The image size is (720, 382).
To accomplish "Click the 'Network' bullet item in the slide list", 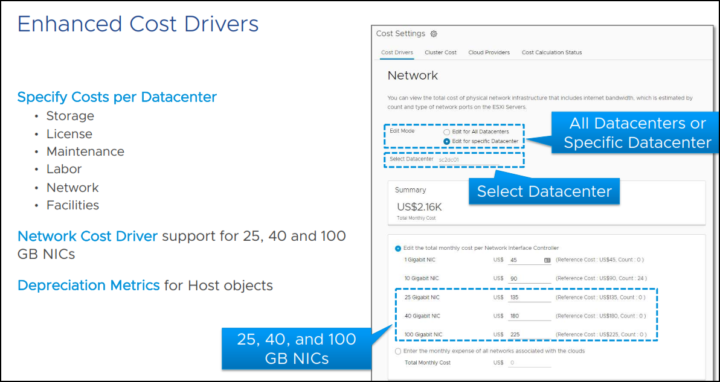I will (72, 188).
